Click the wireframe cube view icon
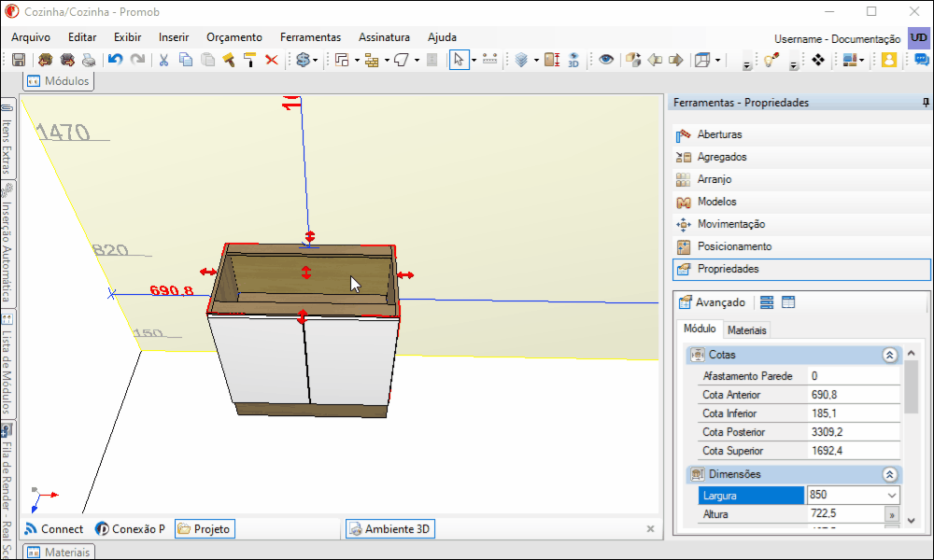Image resolution: width=934 pixels, height=560 pixels. [x=703, y=60]
